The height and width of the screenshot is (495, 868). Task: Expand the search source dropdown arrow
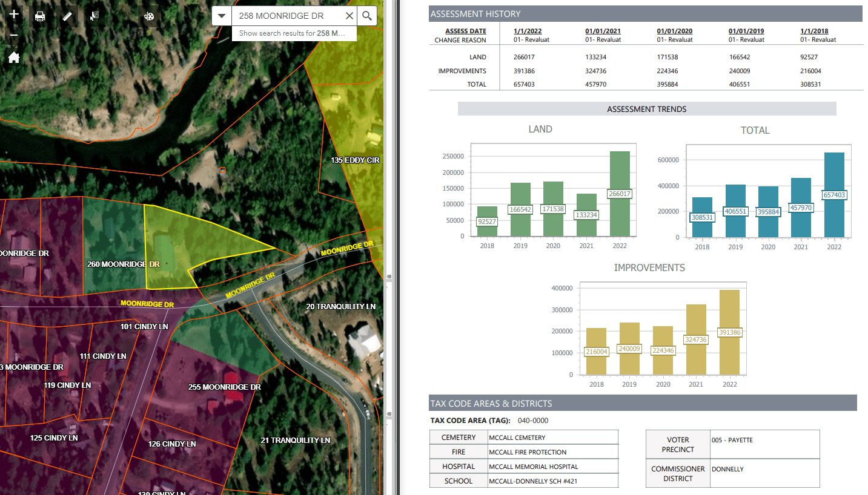pyautogui.click(x=222, y=16)
